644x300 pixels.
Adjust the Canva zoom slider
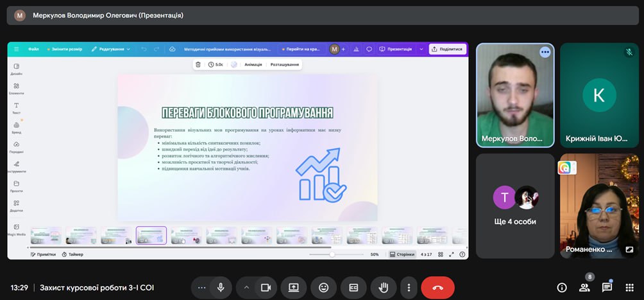(332, 254)
